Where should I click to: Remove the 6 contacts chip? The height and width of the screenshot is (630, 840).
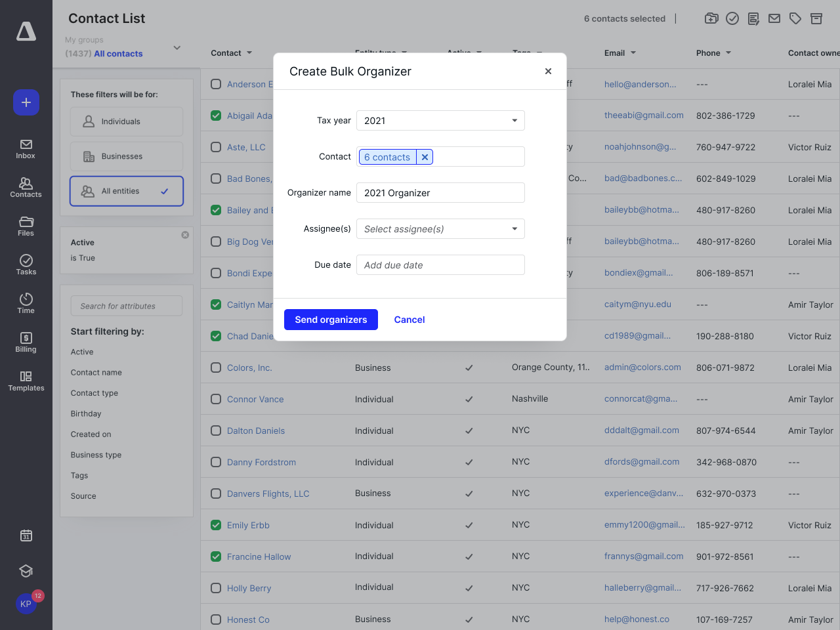click(425, 157)
